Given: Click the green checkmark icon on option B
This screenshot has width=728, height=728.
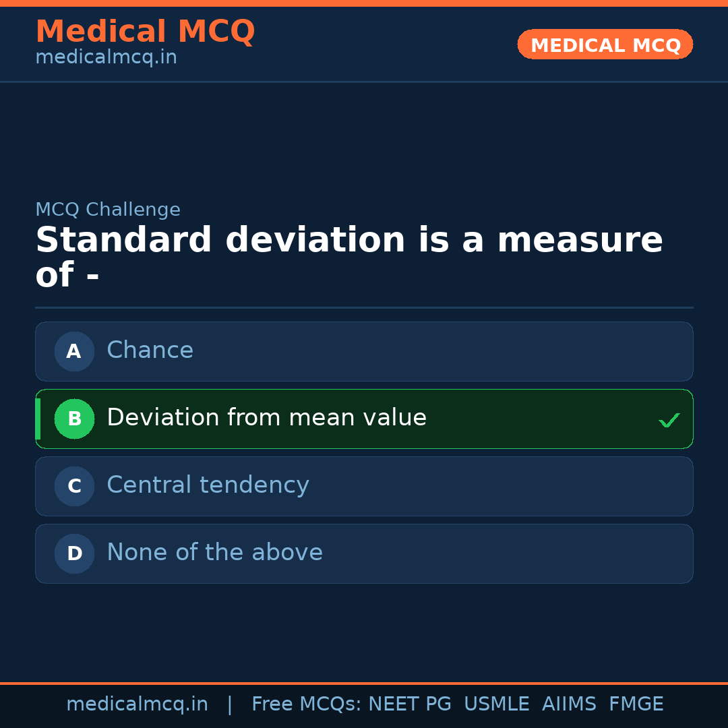Looking at the screenshot, I should (x=669, y=419).
